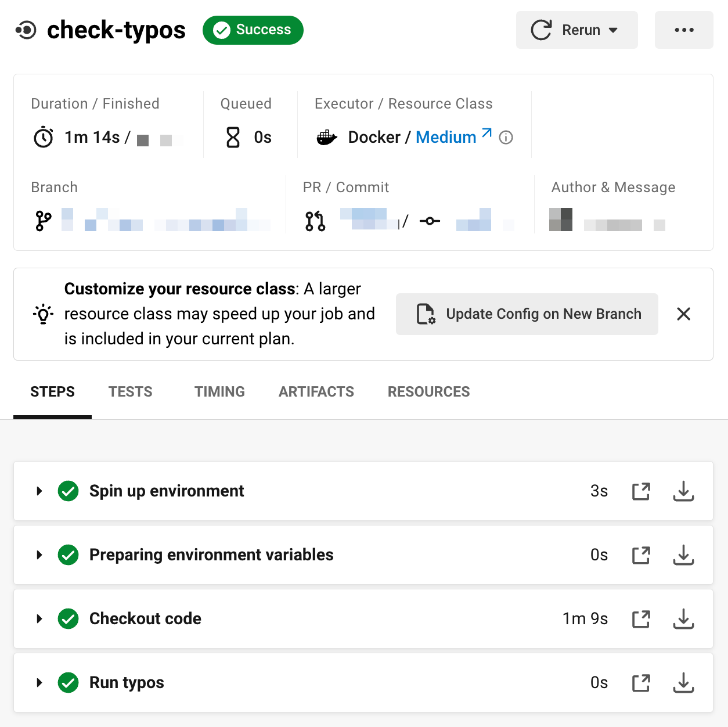Expand the Run typos step

pyautogui.click(x=39, y=683)
